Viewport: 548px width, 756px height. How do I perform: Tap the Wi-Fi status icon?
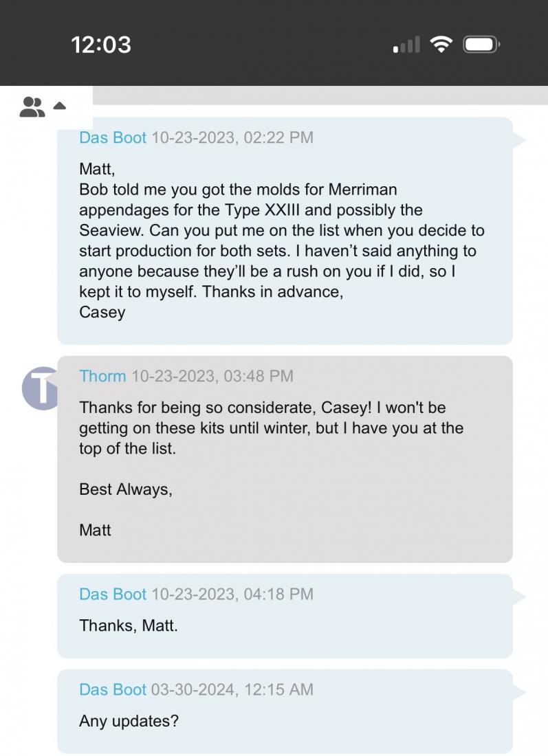coord(441,45)
